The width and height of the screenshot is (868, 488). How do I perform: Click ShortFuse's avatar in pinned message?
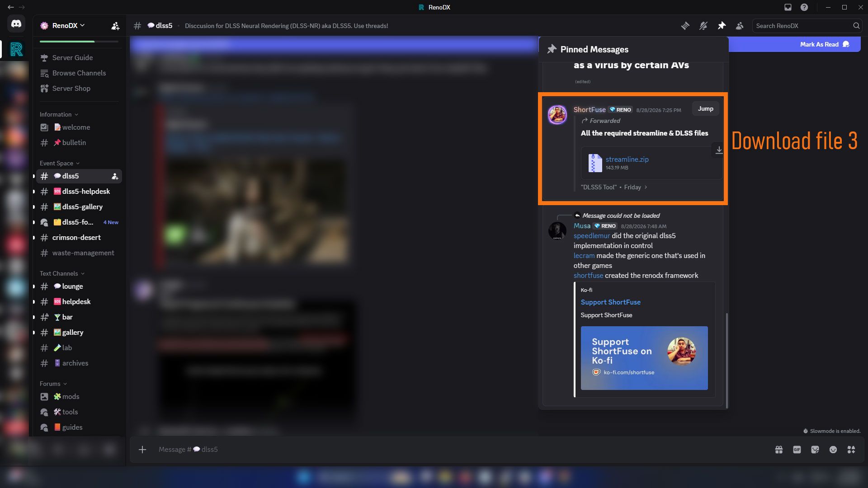[x=557, y=115]
